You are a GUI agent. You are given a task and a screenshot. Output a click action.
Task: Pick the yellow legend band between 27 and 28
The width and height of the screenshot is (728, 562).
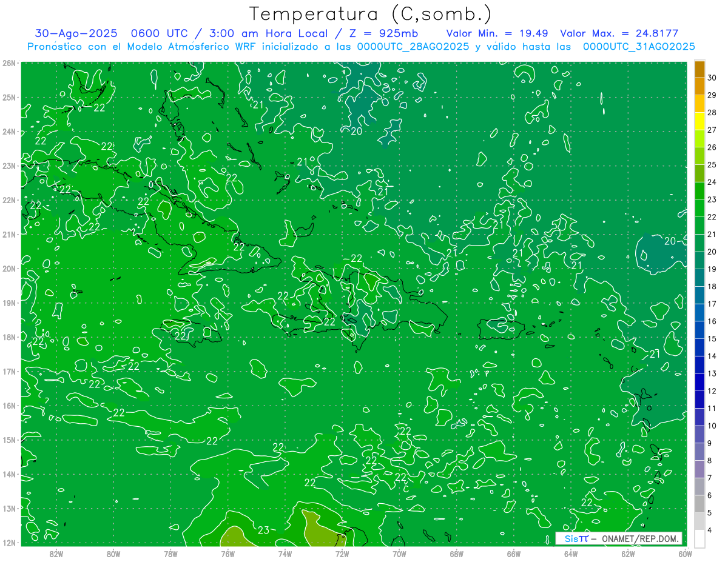click(699, 121)
